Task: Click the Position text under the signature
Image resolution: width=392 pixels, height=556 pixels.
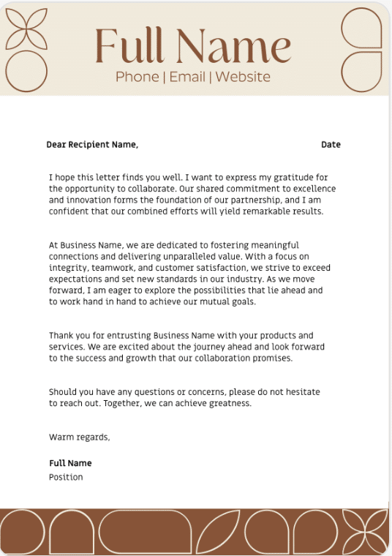Action: 66,477
